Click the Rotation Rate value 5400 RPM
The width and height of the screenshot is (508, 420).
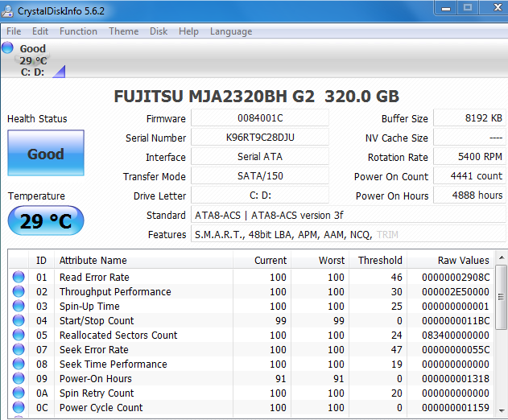469,157
